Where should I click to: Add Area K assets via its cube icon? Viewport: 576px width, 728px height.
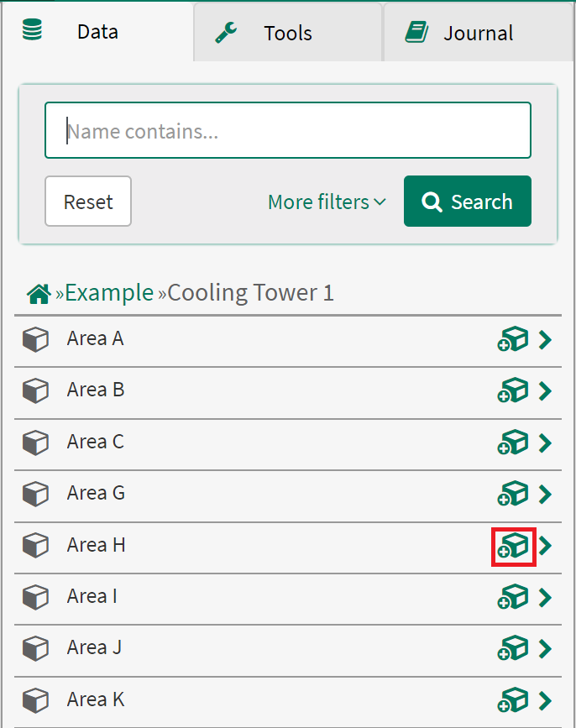click(x=513, y=700)
